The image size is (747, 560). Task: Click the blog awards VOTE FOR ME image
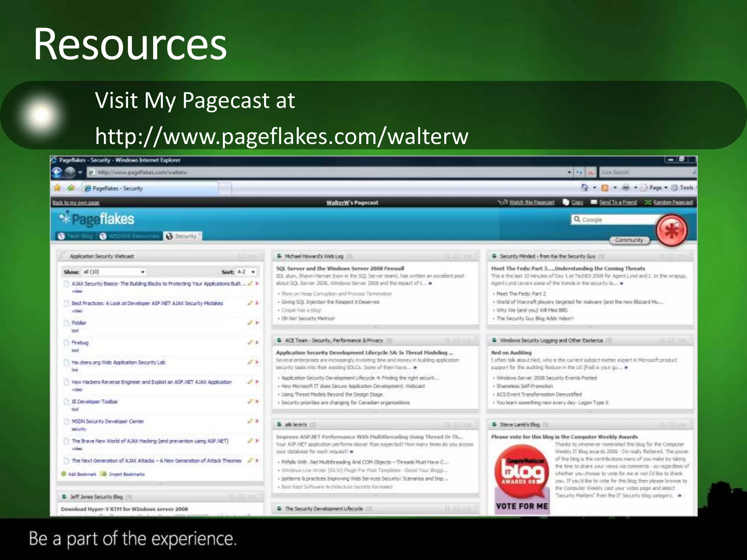tap(522, 480)
